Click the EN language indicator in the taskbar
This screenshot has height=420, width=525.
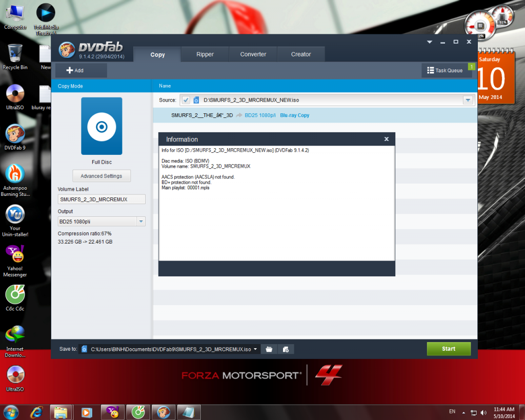(x=452, y=411)
